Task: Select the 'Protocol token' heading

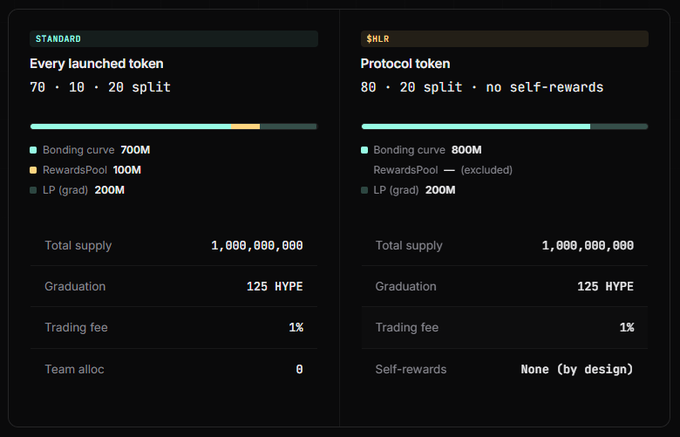Action: pos(405,64)
